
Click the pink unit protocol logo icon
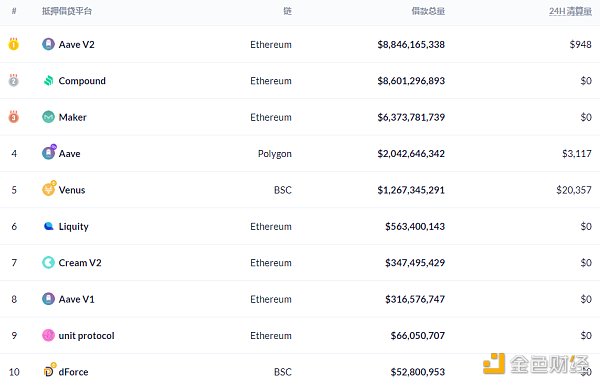[x=48, y=335]
